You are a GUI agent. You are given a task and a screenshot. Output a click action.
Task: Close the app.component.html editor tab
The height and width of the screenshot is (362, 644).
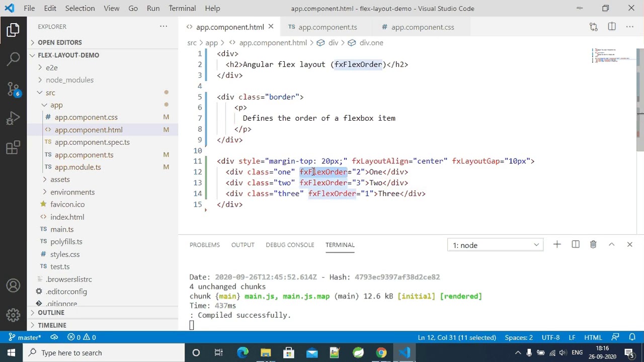pos(271,27)
